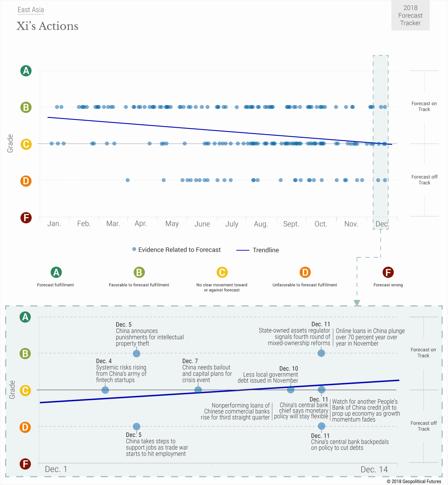This screenshot has width=448, height=485.
Task: Follow the East Asia link
Action: pos(31,10)
